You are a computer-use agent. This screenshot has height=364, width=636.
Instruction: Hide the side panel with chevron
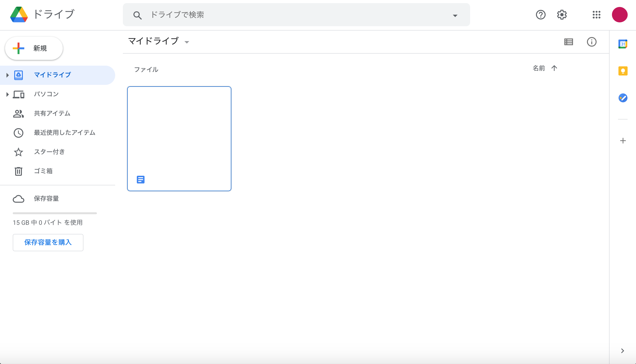(623, 351)
